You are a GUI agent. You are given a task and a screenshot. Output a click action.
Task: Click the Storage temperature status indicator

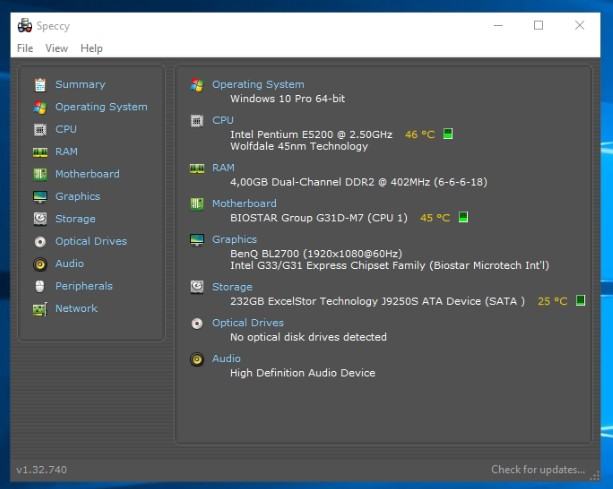coord(580,300)
